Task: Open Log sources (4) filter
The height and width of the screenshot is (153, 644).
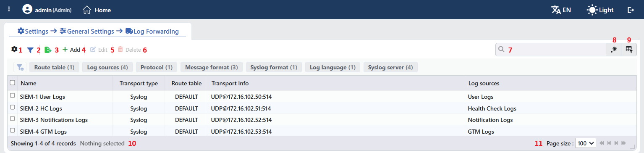Action: [107, 67]
